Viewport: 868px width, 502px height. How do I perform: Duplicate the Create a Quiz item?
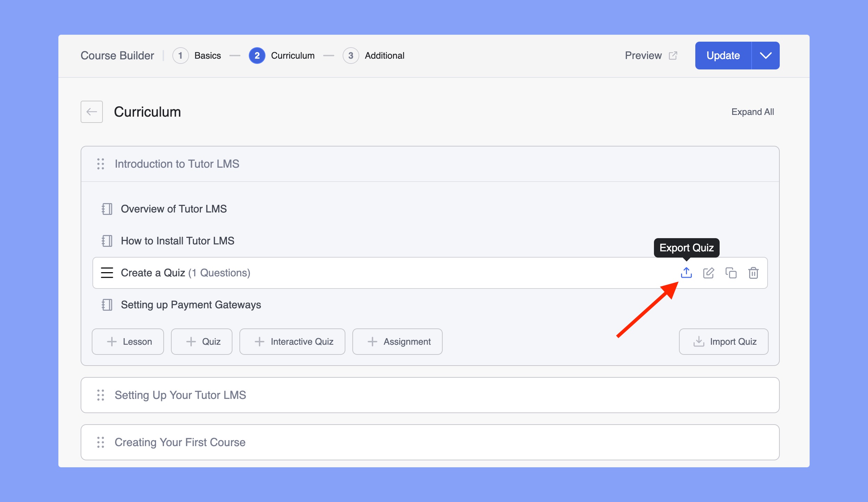[731, 273]
